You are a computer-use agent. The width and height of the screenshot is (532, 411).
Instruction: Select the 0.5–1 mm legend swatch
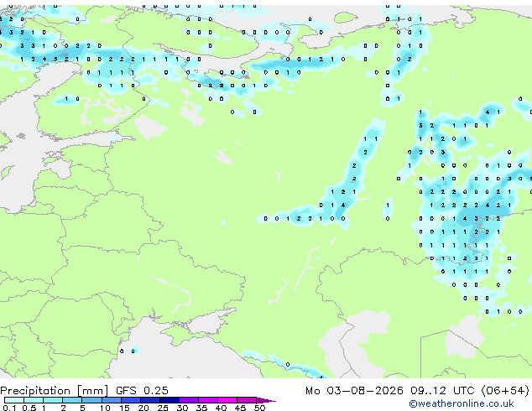tap(34, 400)
